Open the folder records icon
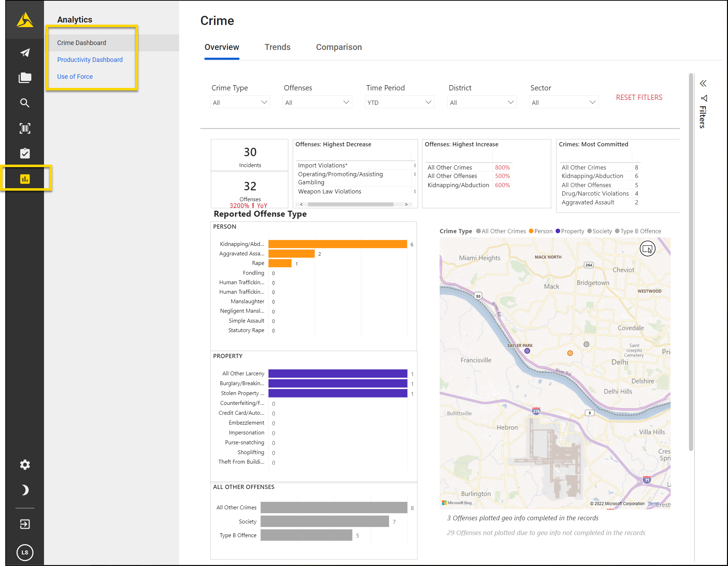Image resolution: width=728 pixels, height=566 pixels. [25, 78]
